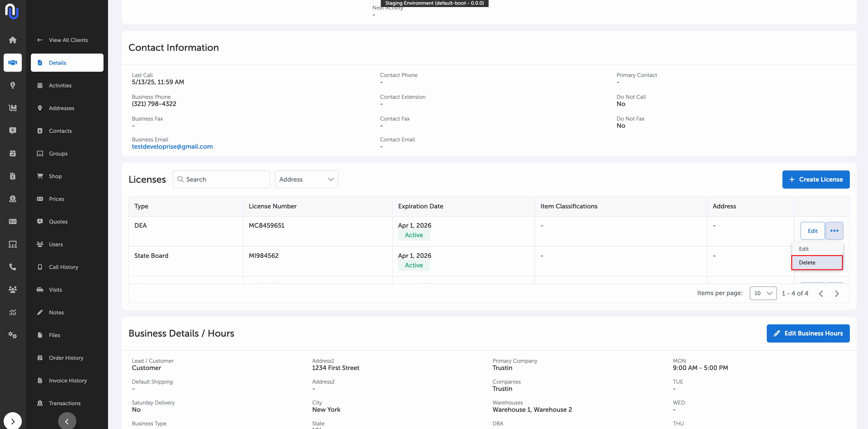The image size is (868, 429).
Task: Click the home icon in left rail
Action: coord(12,40)
